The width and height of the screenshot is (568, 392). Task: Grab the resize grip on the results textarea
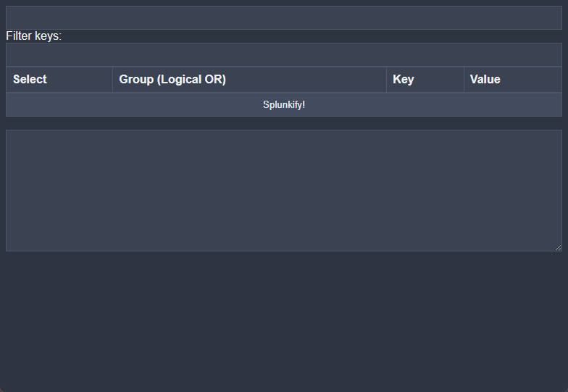tap(558, 247)
